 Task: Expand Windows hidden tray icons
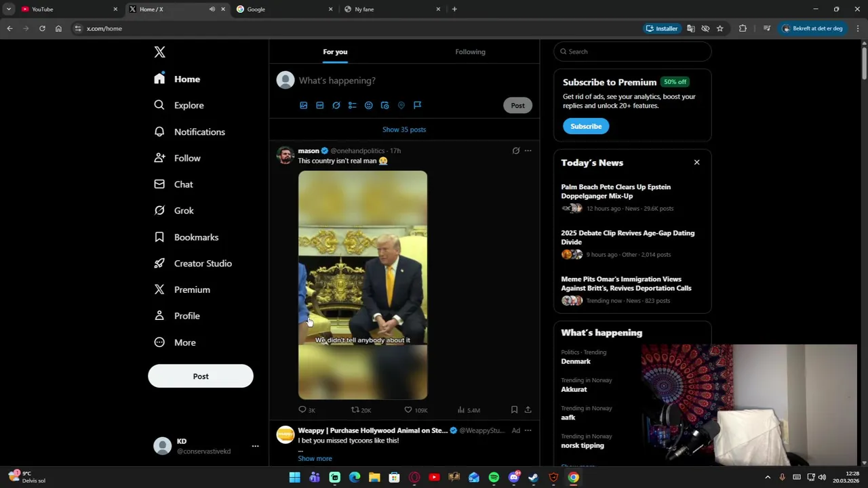tap(768, 477)
